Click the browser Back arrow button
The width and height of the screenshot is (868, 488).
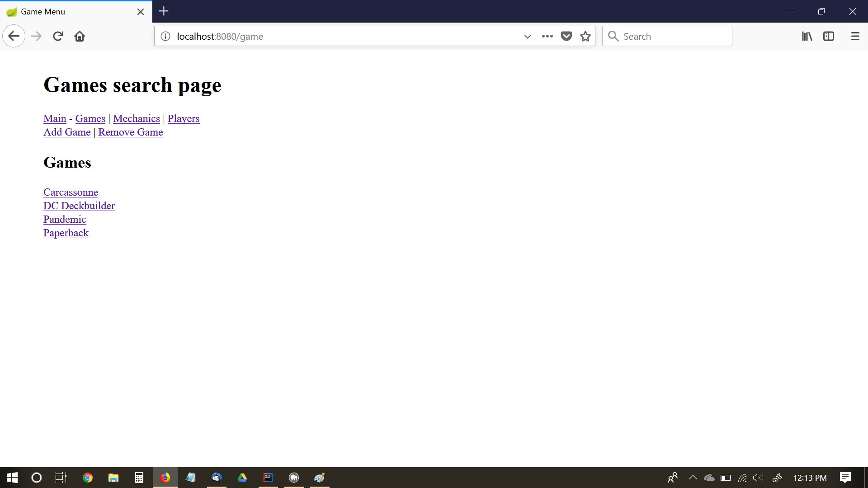[14, 36]
